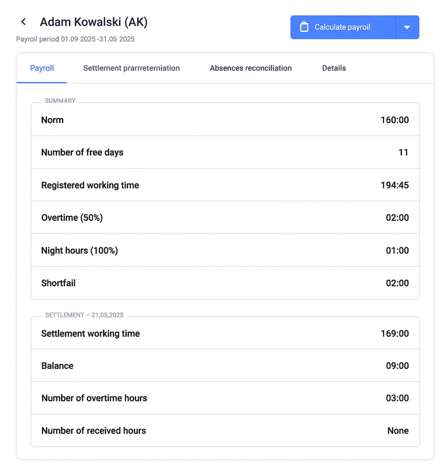Screen dimensions: 448x476
Task: Select the Shortfall row
Action: (225, 283)
